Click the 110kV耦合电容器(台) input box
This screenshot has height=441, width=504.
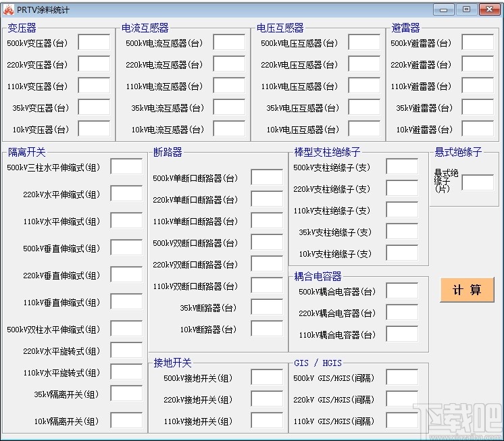coord(402,334)
